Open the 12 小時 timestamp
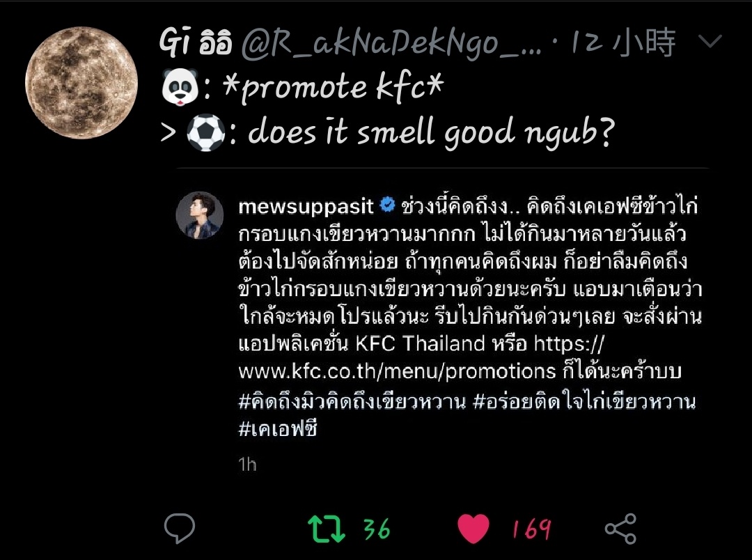Image resolution: width=752 pixels, height=560 pixels. pos(622,42)
